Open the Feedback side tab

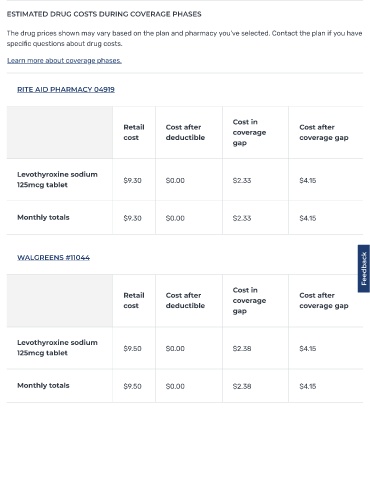pyautogui.click(x=364, y=269)
